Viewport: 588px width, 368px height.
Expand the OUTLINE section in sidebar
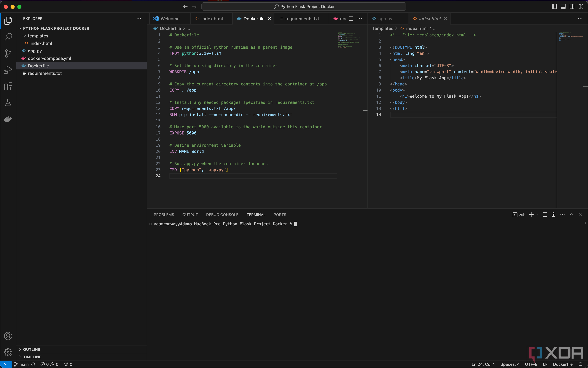click(32, 349)
